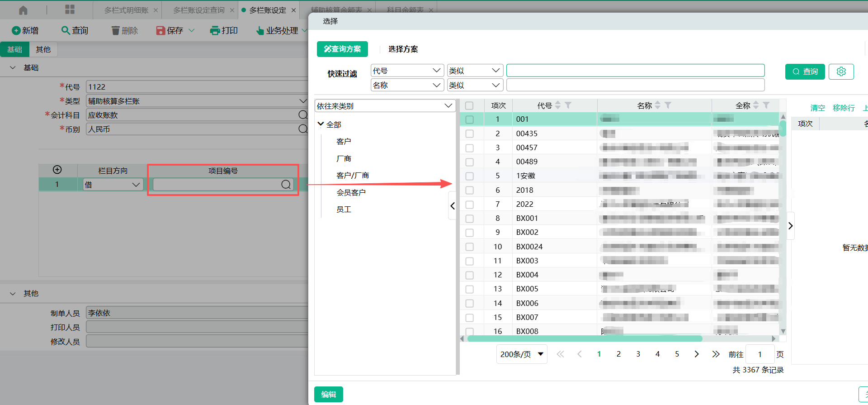Image resolution: width=868 pixels, height=405 pixels.
Task: Open the 200条/页 page size dropdown
Action: pos(522,354)
